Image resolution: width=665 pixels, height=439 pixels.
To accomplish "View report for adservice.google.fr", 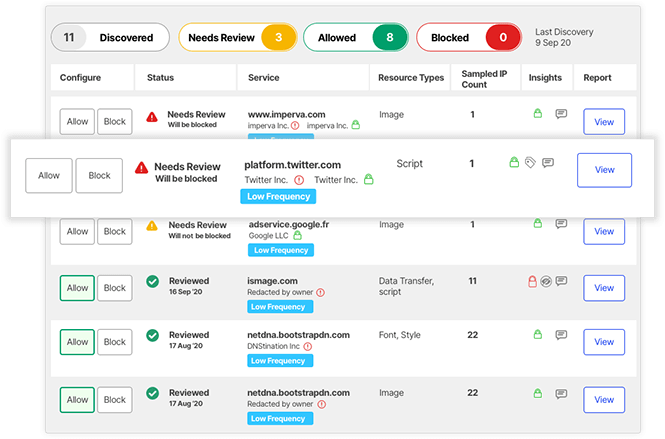I will tap(604, 232).
